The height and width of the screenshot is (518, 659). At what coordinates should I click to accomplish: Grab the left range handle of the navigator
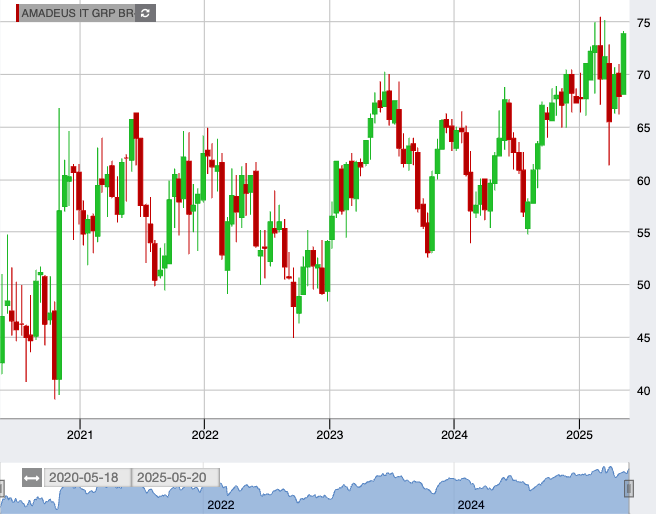click(1, 489)
